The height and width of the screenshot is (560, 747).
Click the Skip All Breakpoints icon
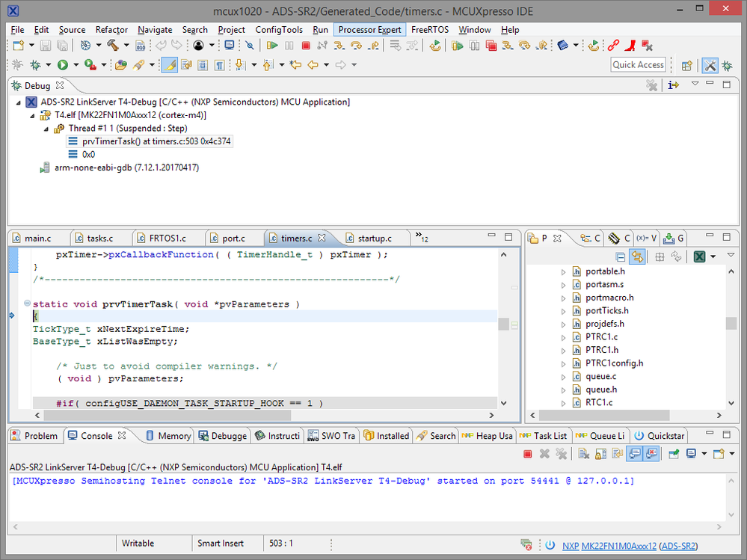tap(250, 46)
